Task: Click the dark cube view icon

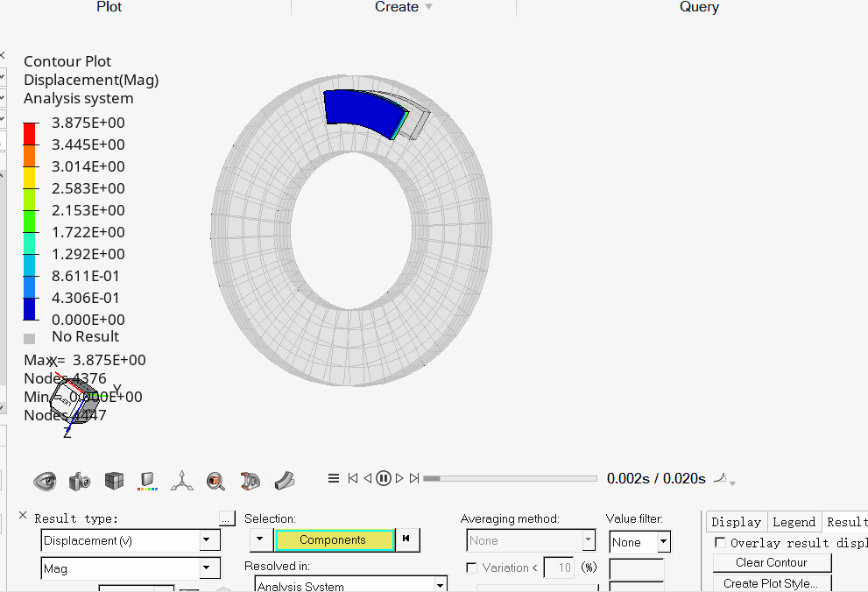Action: [114, 480]
